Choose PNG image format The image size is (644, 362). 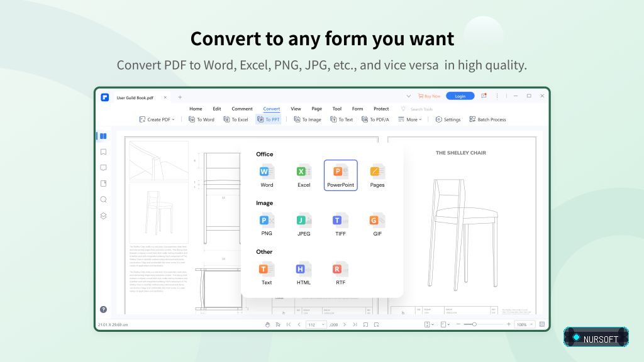[267, 224]
